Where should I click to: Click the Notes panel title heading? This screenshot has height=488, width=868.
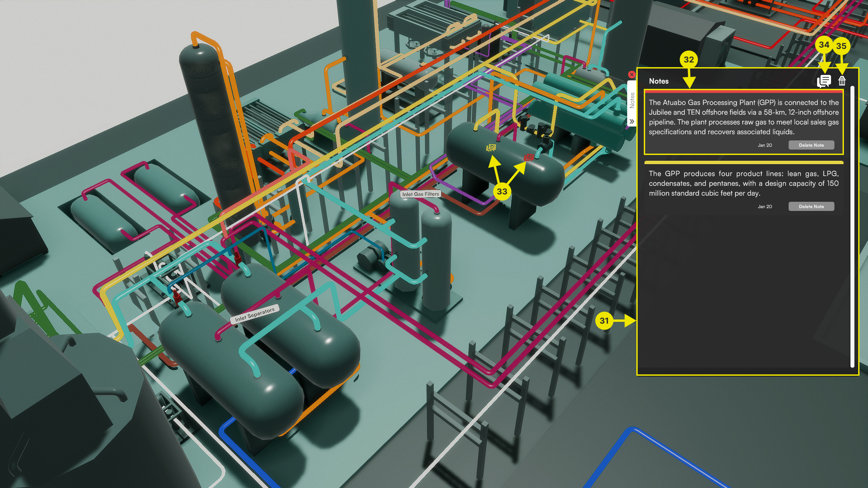[x=659, y=81]
